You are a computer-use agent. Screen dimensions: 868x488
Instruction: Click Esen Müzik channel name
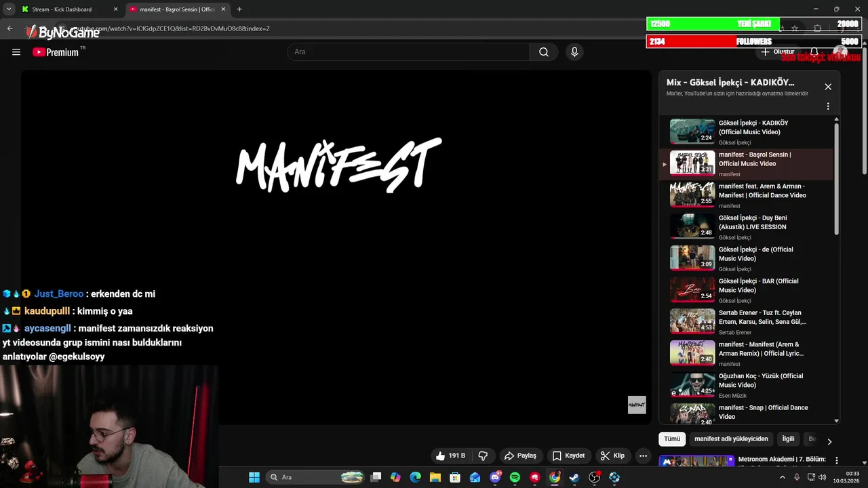click(732, 396)
